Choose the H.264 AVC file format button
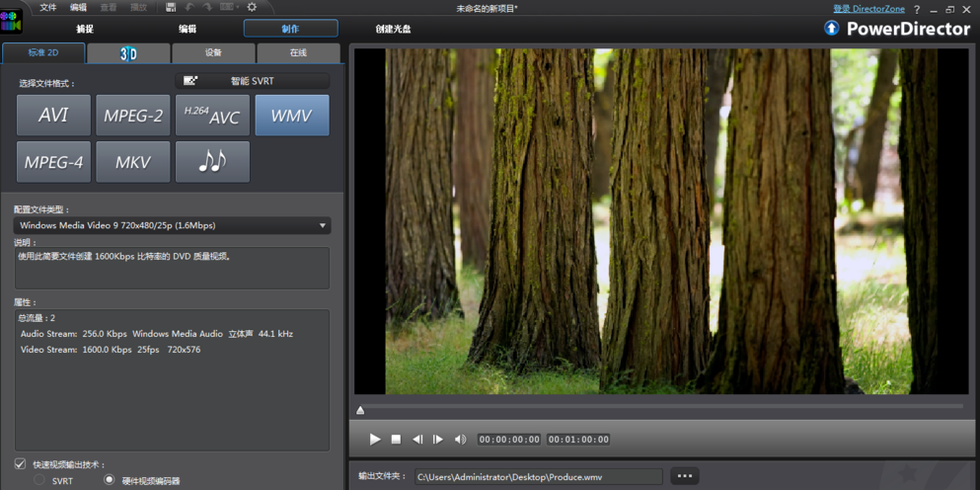980x490 pixels. [x=212, y=116]
